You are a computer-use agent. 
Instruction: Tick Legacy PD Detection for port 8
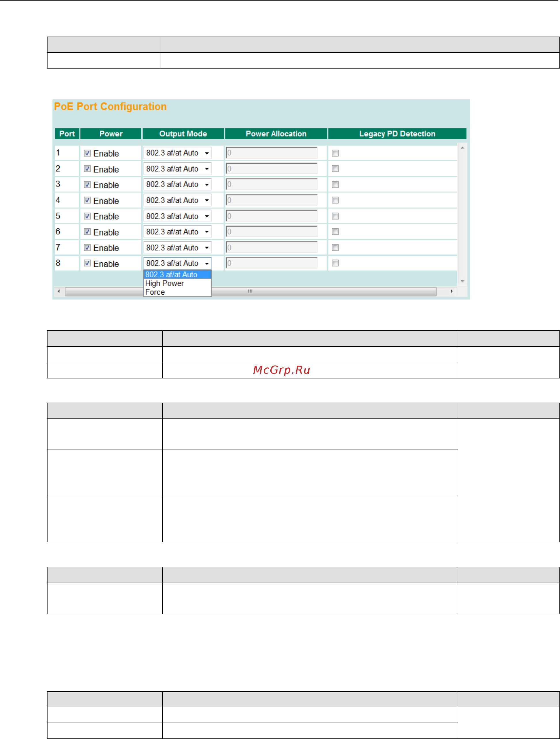(335, 263)
